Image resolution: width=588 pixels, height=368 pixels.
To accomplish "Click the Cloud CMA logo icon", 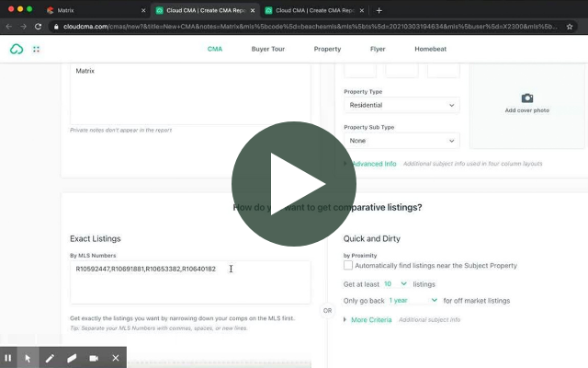I will [x=17, y=49].
